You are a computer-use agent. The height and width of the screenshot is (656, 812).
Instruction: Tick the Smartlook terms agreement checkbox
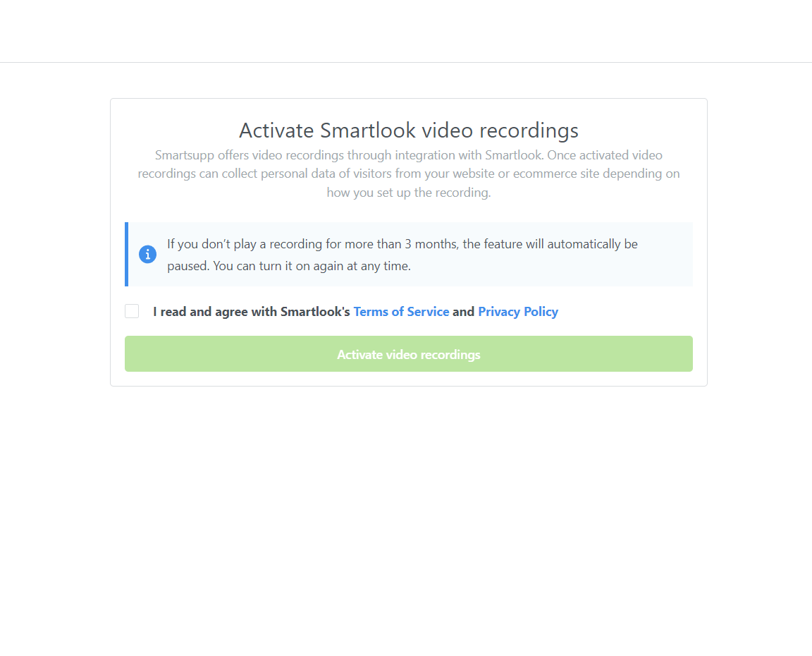[132, 311]
